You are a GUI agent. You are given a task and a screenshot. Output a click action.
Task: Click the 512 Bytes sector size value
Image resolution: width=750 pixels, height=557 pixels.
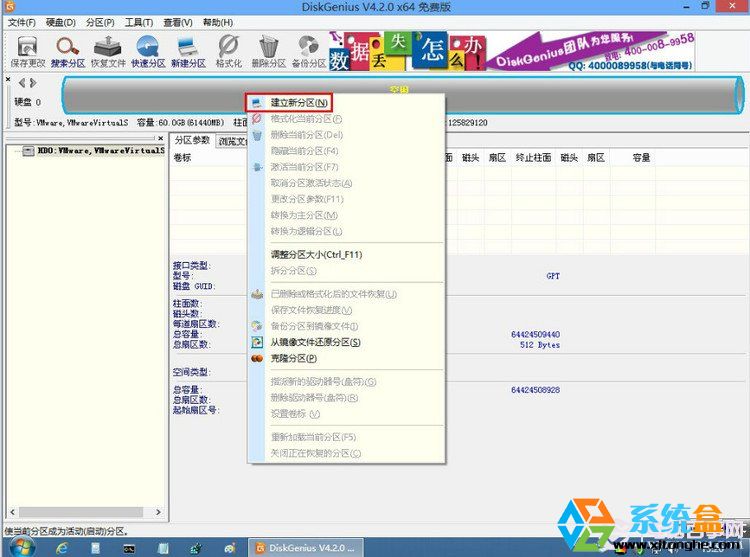click(x=540, y=345)
